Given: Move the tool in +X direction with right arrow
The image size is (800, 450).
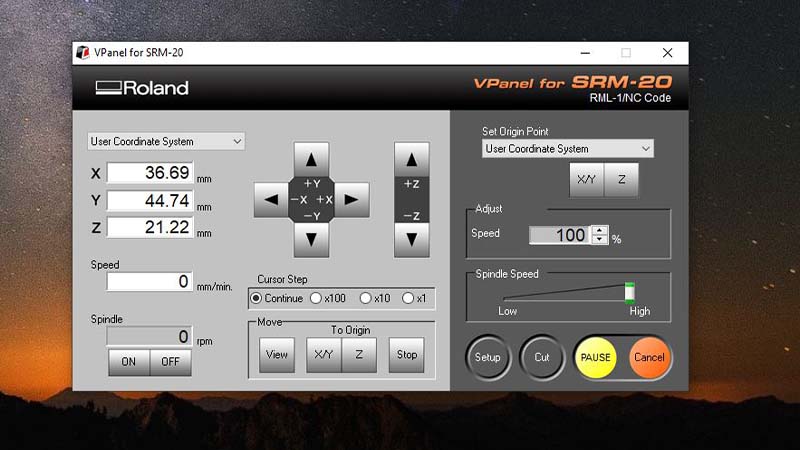Looking at the screenshot, I should point(351,199).
